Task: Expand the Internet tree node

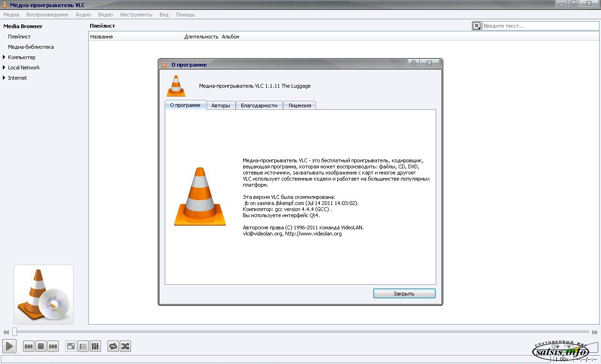Action: tap(4, 78)
